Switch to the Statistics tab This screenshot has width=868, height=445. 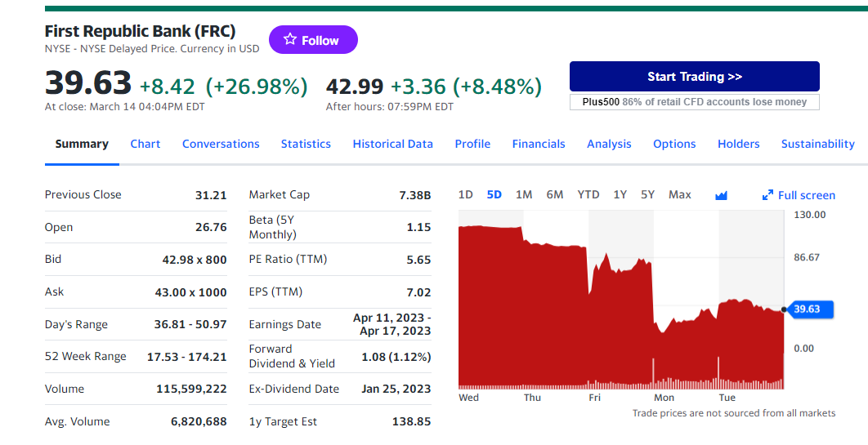306,144
